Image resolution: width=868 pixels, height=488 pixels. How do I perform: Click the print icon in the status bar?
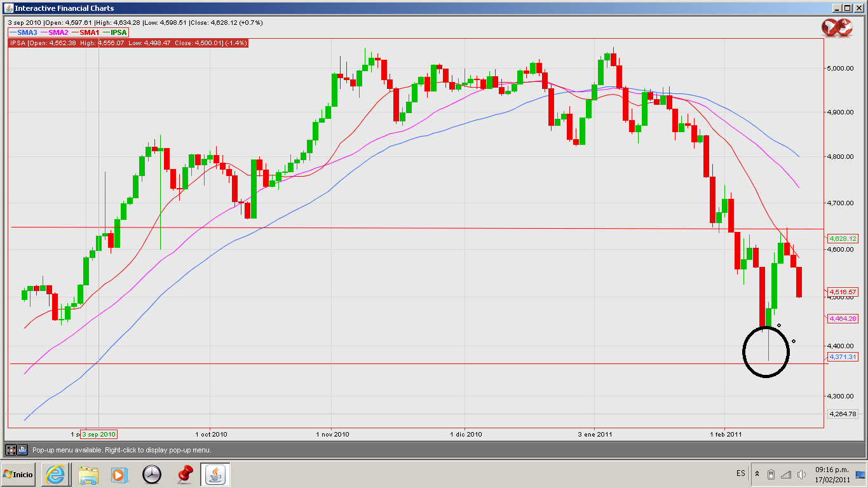(22, 450)
